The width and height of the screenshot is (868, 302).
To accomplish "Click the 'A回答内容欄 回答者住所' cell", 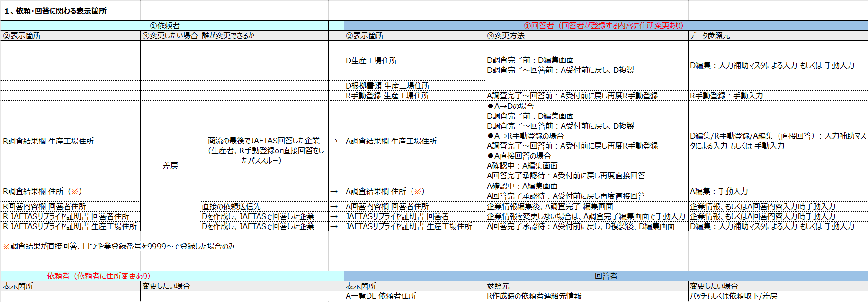I will [x=387, y=206].
